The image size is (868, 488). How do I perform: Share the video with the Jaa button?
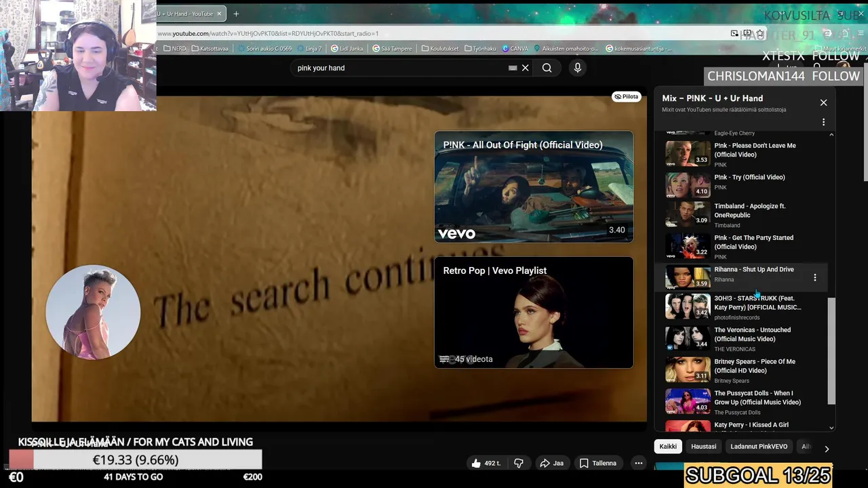[x=551, y=464]
